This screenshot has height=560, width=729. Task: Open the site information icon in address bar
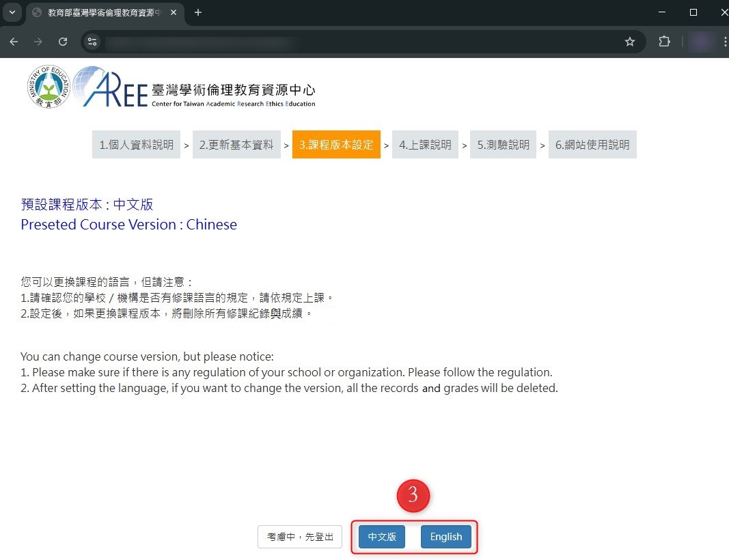[x=92, y=42]
